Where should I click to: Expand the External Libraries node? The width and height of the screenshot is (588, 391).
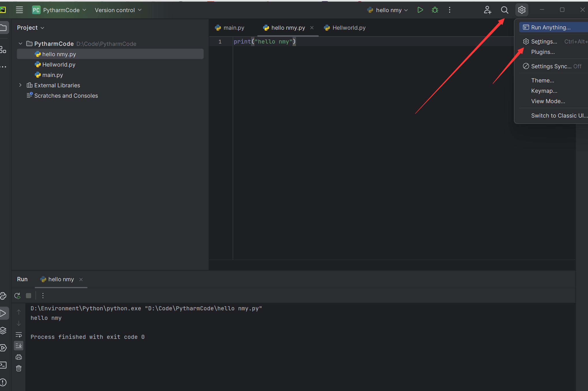coord(20,85)
